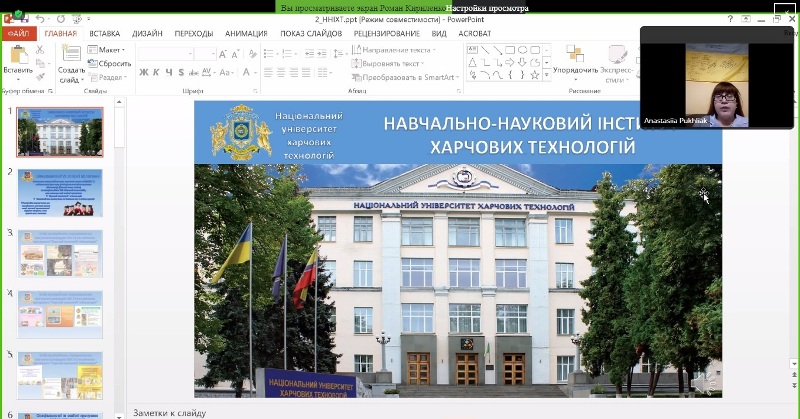
Task: Click the Экспресс-стили quick styles icon
Action: 617,54
